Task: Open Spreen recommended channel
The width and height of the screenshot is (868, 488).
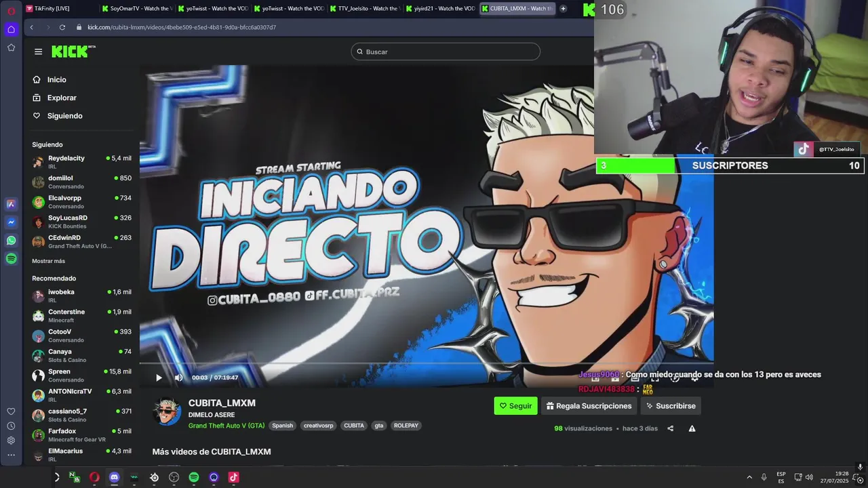Action: [x=81, y=375]
